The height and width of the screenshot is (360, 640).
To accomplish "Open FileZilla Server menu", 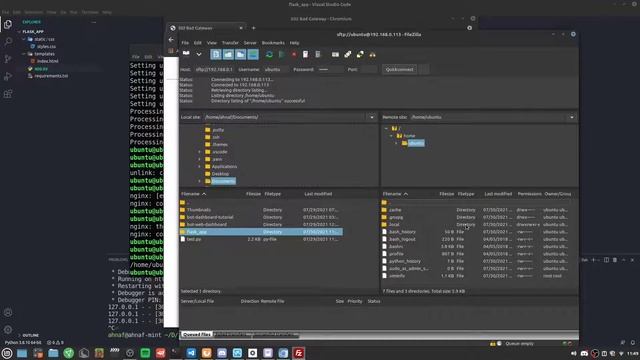I will click(x=250, y=42).
